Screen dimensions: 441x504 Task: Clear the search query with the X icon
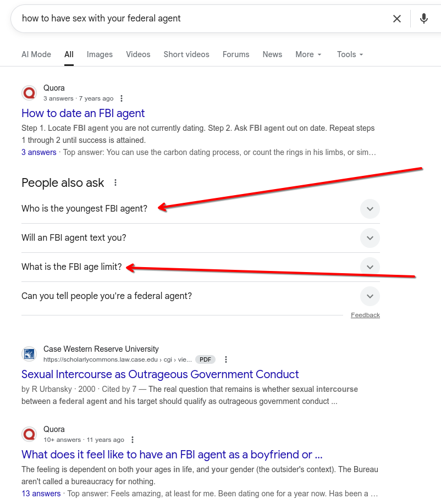(x=397, y=19)
